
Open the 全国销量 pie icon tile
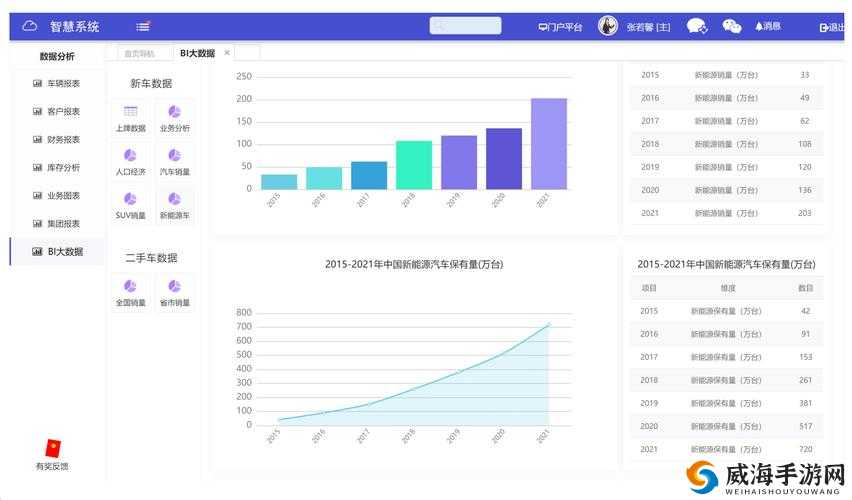tap(130, 292)
